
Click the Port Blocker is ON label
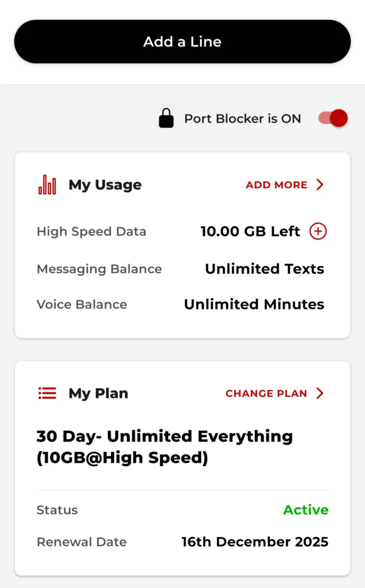242,118
